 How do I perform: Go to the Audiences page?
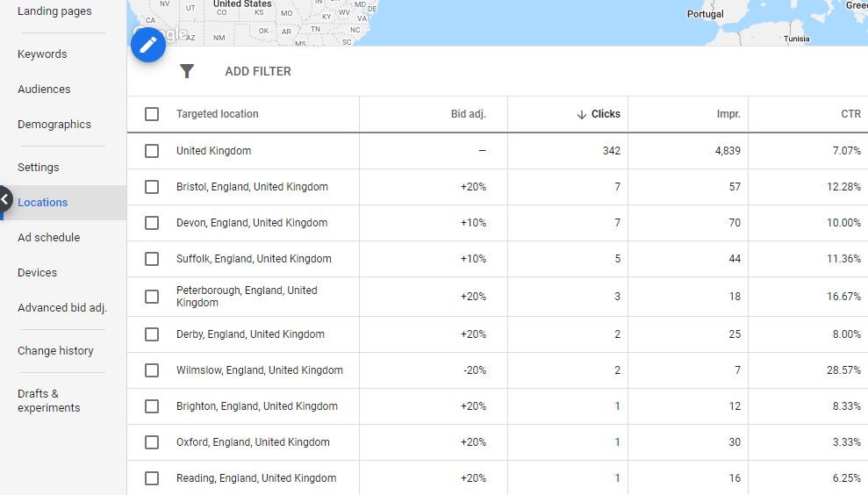coord(44,90)
